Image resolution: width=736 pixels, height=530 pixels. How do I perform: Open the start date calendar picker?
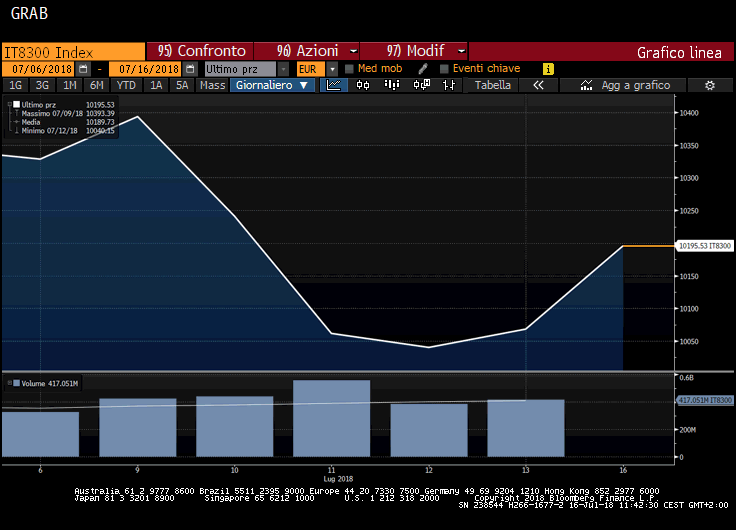[84, 69]
